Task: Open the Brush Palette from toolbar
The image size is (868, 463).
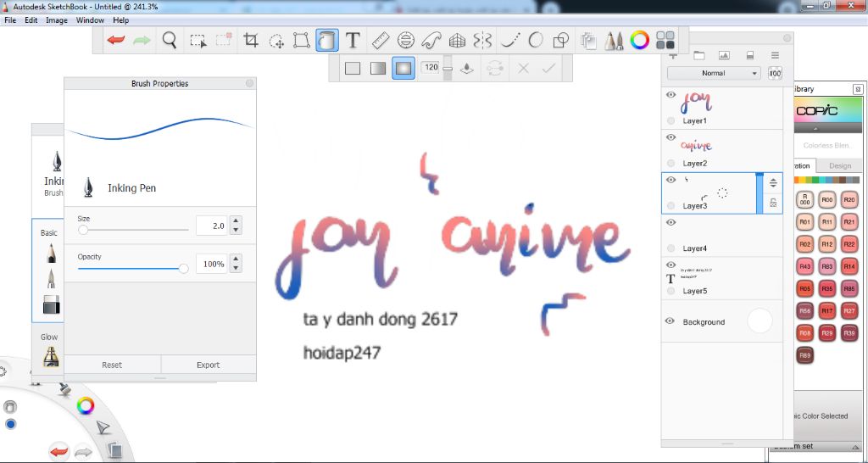Action: [x=614, y=41]
